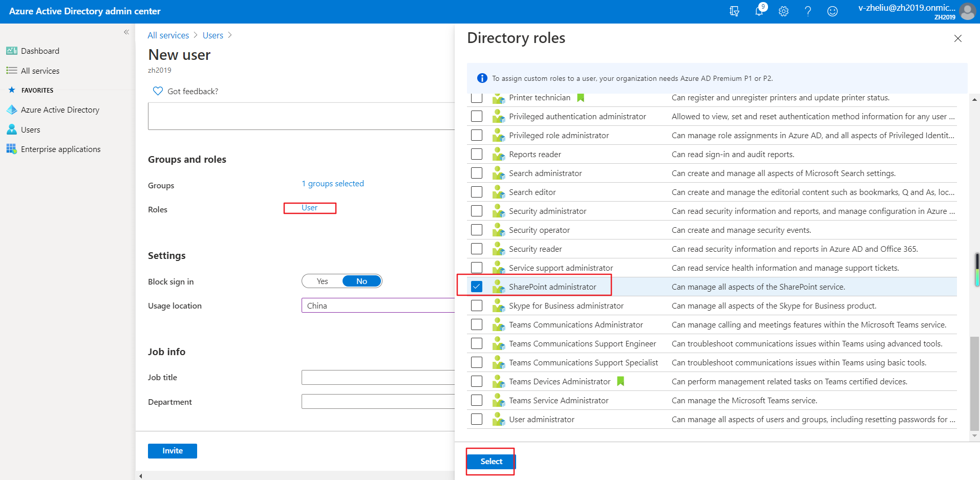Collapse the left navigation pane
The width and height of the screenshot is (980, 480).
point(126,32)
